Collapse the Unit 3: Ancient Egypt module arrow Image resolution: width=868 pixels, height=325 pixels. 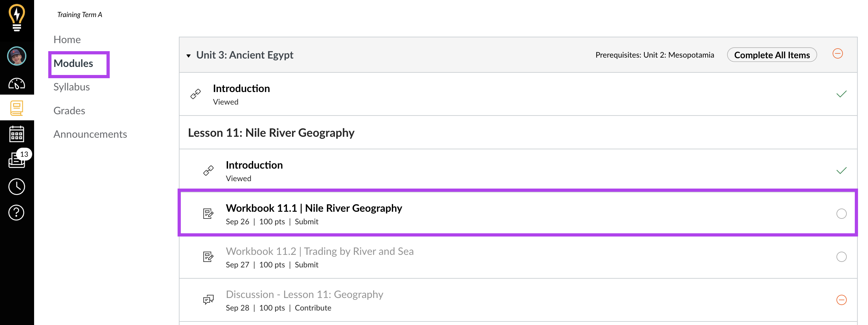[188, 56]
